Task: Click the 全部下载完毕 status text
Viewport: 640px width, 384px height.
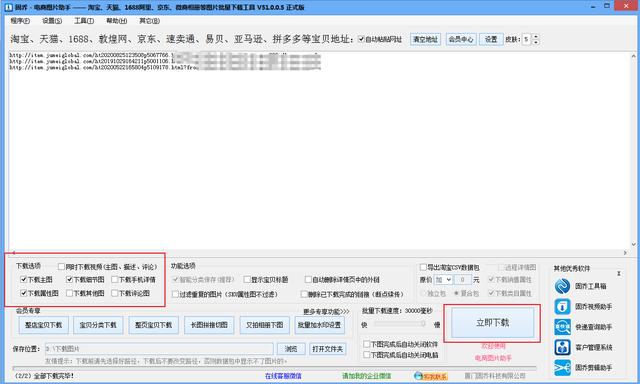Action: click(x=44, y=376)
